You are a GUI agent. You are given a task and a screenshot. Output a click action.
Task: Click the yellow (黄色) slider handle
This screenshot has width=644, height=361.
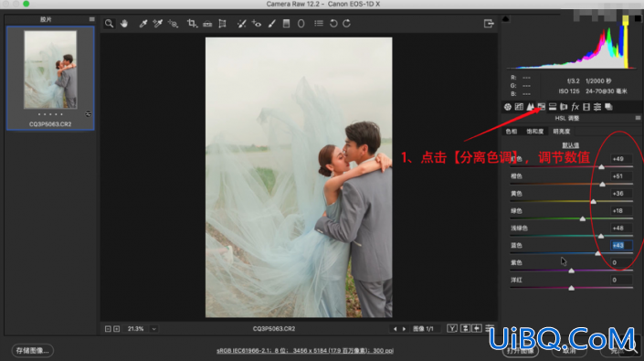pos(593,201)
